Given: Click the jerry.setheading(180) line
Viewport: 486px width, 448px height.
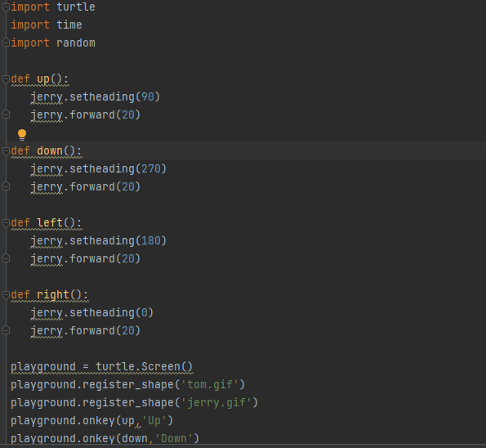Looking at the screenshot, I should (x=99, y=241).
